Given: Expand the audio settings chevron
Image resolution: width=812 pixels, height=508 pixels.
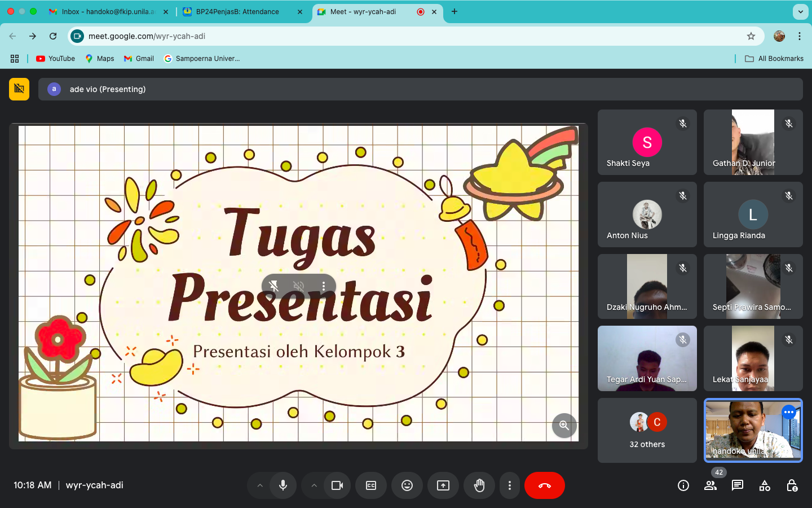Looking at the screenshot, I should 260,485.
